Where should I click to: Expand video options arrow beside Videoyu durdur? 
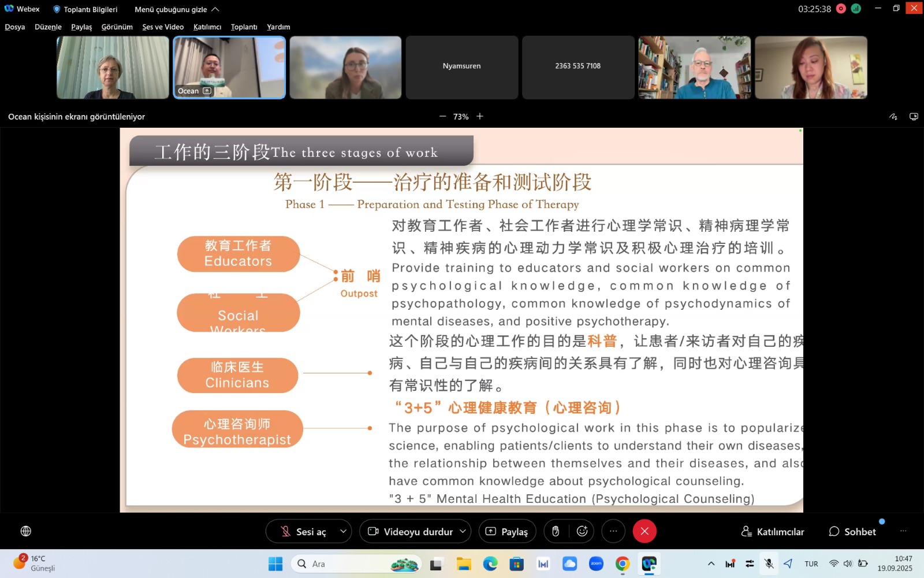[x=463, y=531]
